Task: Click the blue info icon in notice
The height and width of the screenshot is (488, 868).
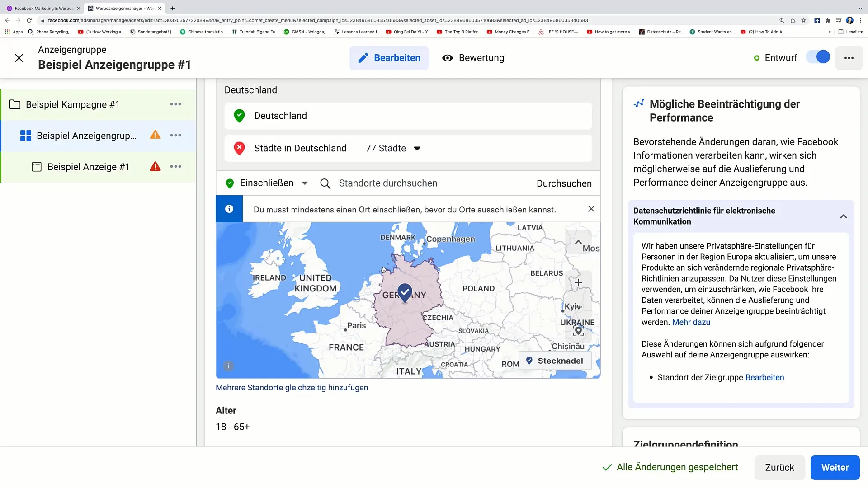Action: 229,209
